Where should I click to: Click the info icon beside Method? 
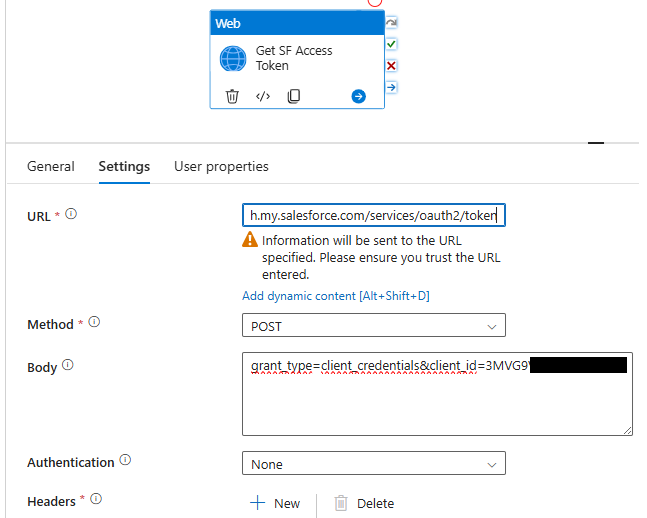point(94,323)
